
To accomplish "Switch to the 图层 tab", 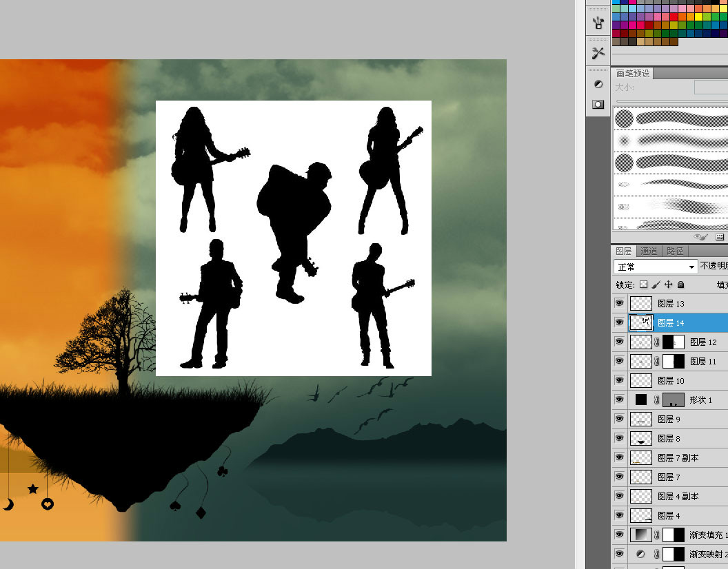I will click(x=623, y=251).
